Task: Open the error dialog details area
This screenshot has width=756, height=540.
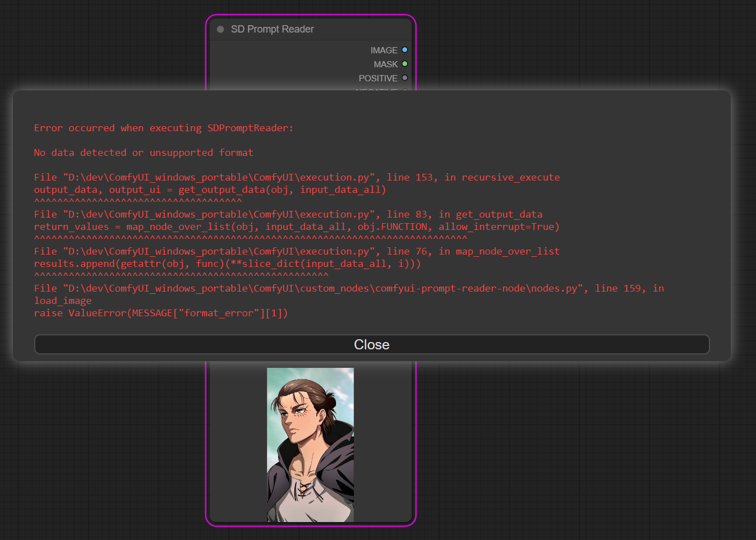Action: click(x=371, y=219)
